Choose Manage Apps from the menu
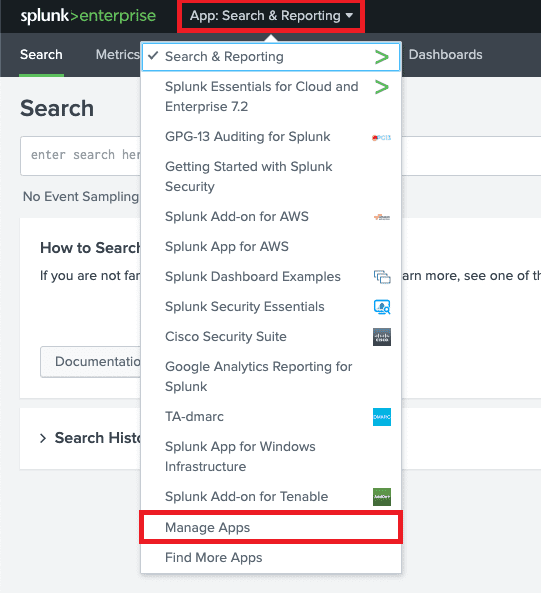541x593 pixels. 271,527
